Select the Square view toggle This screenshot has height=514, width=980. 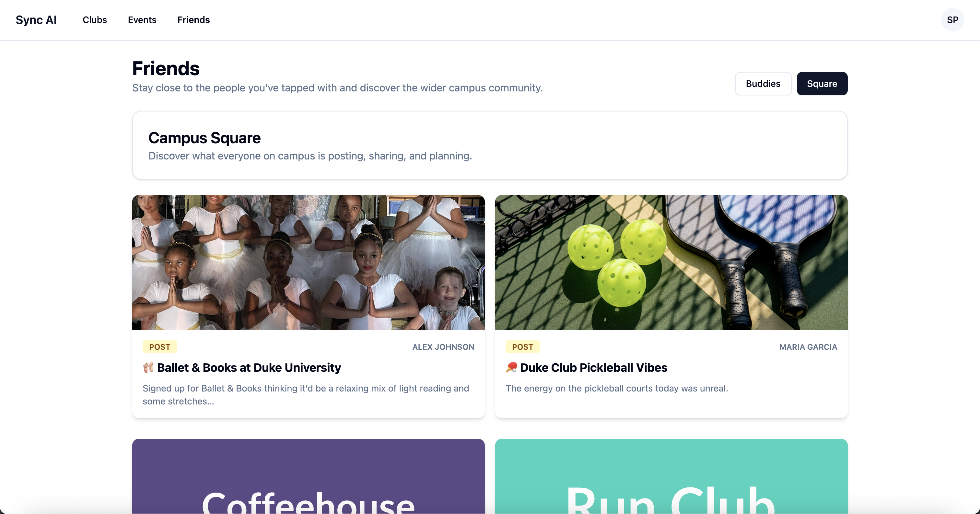point(822,84)
